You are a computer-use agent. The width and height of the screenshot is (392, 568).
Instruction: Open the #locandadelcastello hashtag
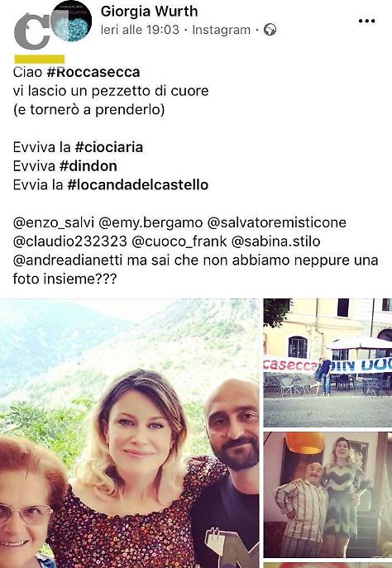(x=137, y=184)
